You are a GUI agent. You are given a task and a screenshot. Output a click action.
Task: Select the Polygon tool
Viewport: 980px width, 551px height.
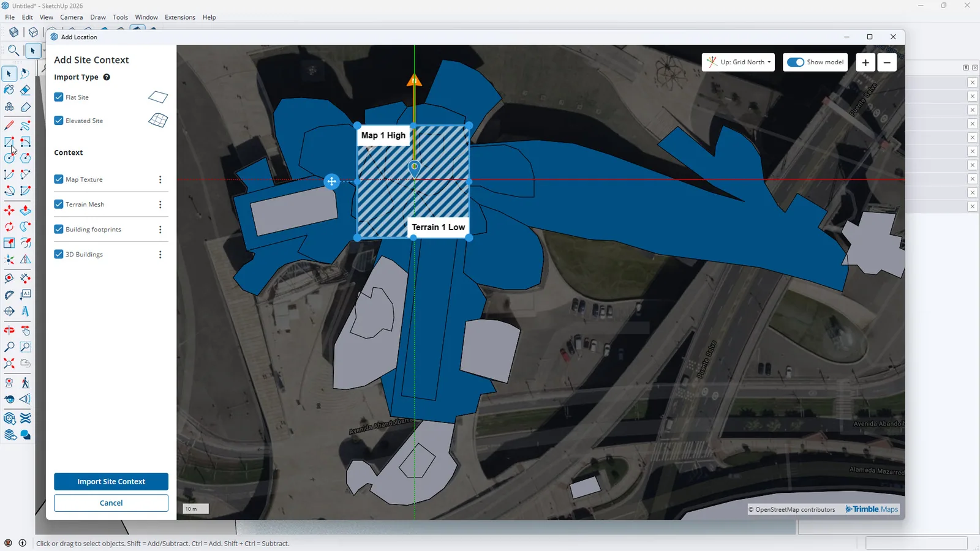(25, 158)
